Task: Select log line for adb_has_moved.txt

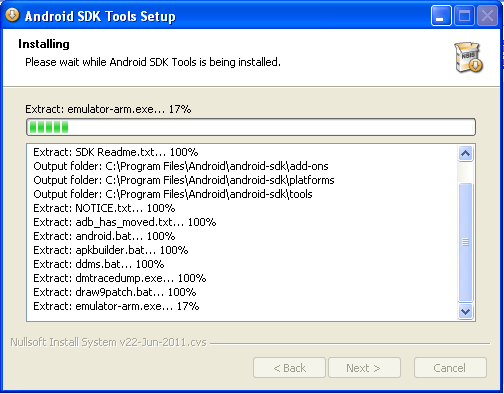Action: [125, 222]
